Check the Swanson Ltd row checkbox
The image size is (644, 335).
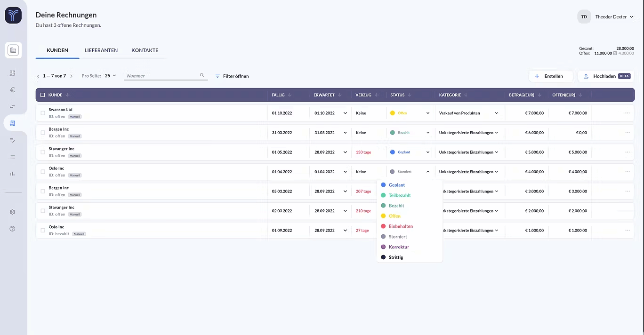[43, 113]
